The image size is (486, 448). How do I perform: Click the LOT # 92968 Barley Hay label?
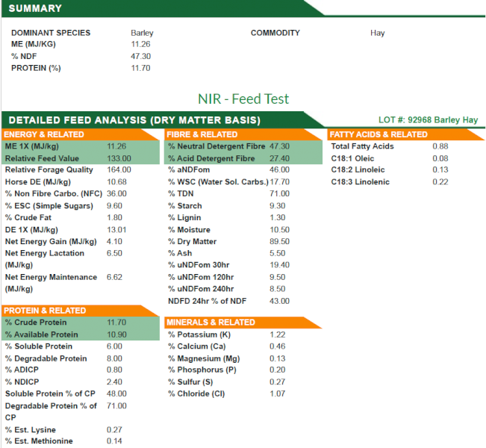[428, 119]
